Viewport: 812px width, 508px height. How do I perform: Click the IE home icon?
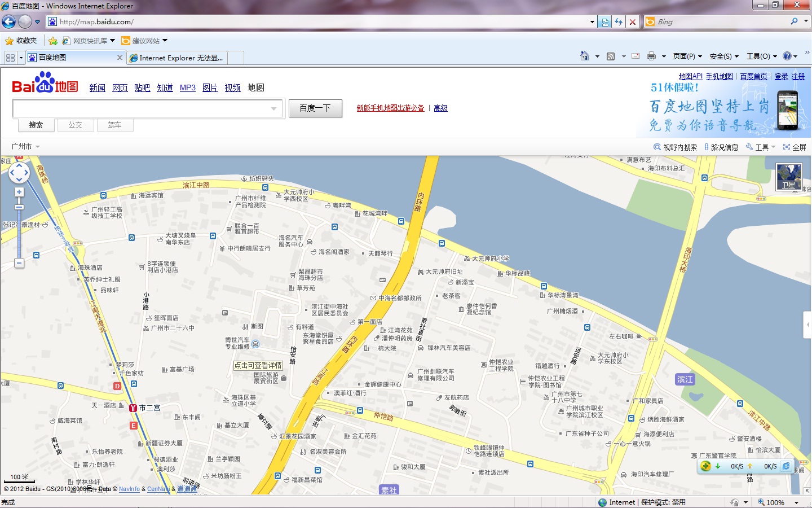coord(585,56)
